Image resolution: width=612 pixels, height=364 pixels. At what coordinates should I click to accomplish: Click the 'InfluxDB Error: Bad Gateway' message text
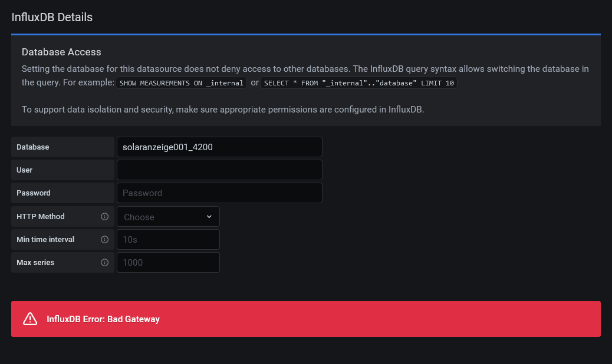[103, 319]
